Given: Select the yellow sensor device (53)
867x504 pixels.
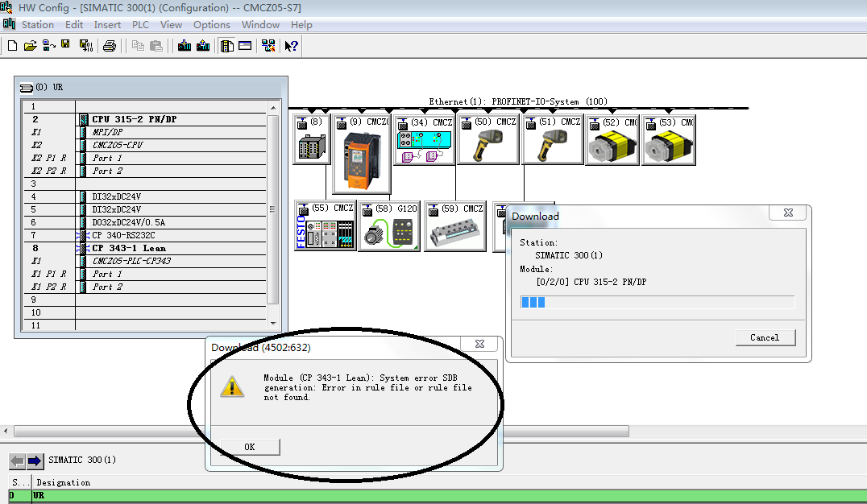Looking at the screenshot, I should click(x=669, y=140).
